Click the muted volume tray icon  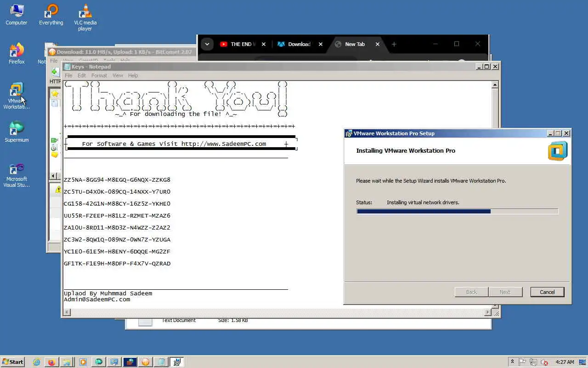coord(544,362)
